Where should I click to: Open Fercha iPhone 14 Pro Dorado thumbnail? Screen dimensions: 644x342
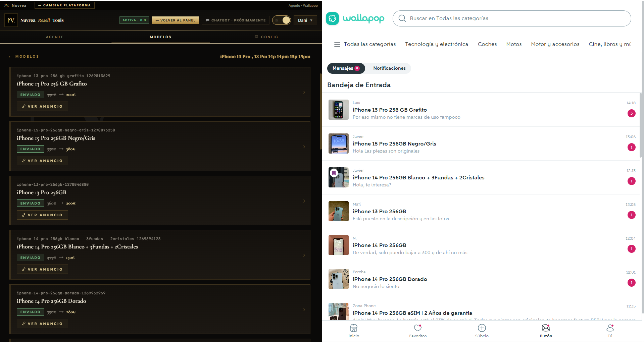click(339, 279)
